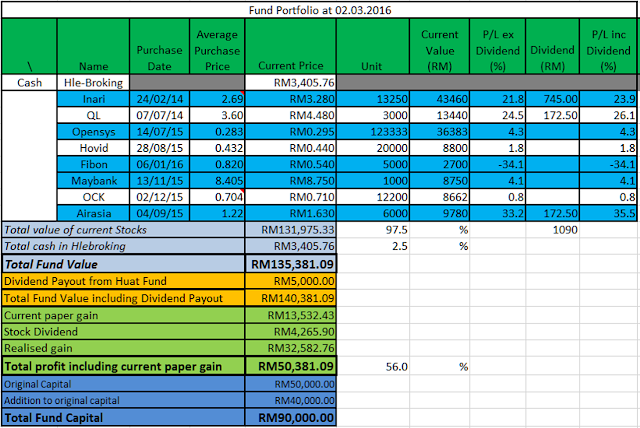The height and width of the screenshot is (428, 640).
Task: Select the Total cash in Hlebroking label
Action: click(123, 246)
